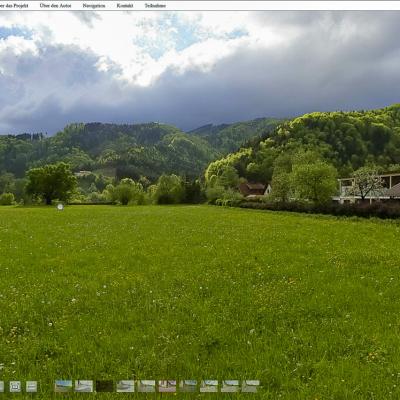Viewport: 400px width, 400px height.
Task: Click the partially visible leftmost toolbar icon
Action: pyautogui.click(x=2, y=386)
